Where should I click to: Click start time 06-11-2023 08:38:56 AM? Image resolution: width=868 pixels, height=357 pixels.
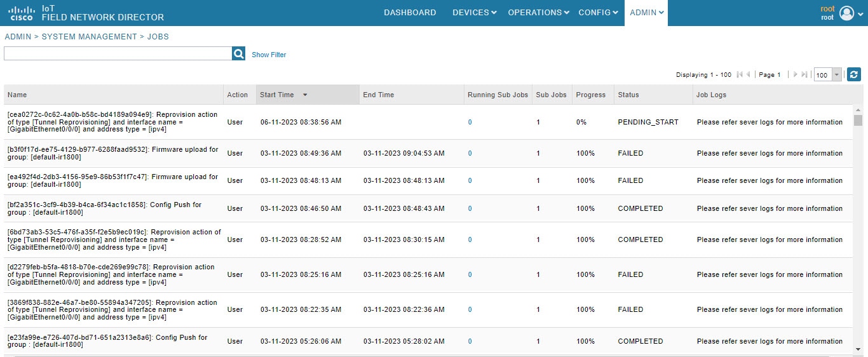point(301,122)
